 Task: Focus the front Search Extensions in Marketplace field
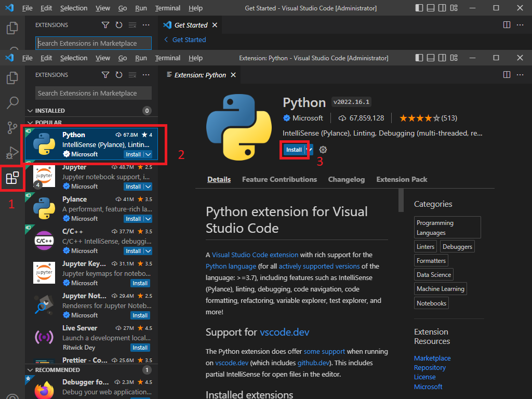click(94, 93)
